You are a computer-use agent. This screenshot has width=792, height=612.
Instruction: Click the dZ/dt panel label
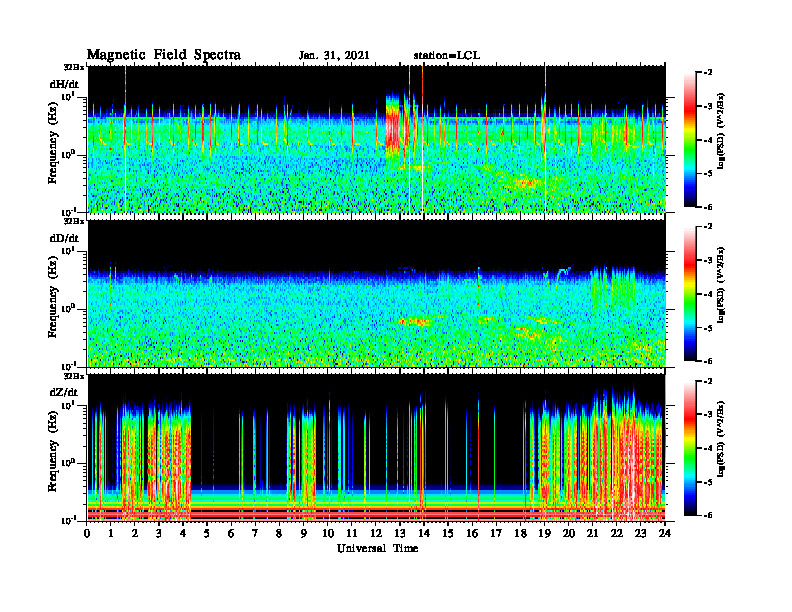[64, 392]
